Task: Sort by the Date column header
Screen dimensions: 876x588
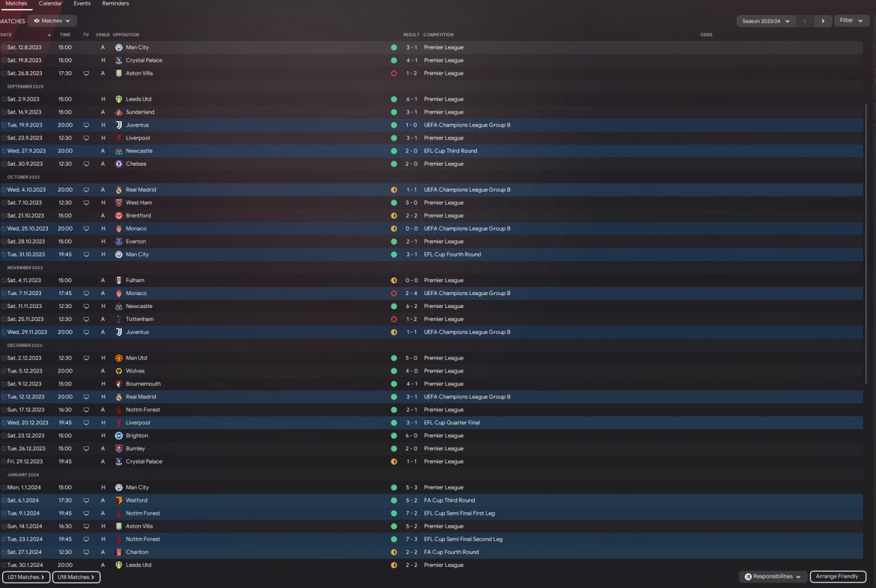Action: coord(6,35)
